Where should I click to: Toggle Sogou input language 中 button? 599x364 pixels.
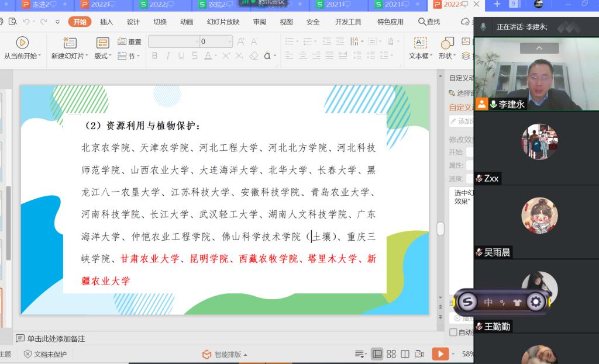click(x=488, y=302)
